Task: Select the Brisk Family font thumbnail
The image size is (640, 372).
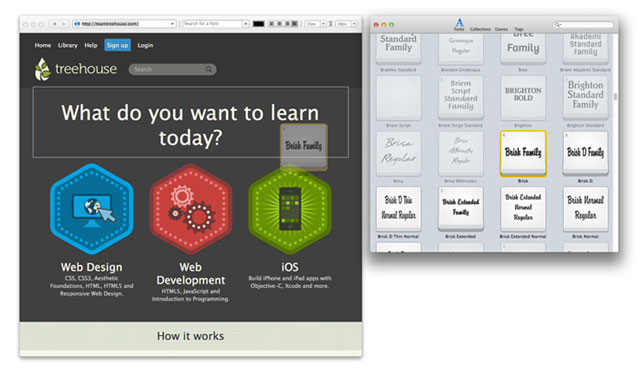Action: (523, 153)
